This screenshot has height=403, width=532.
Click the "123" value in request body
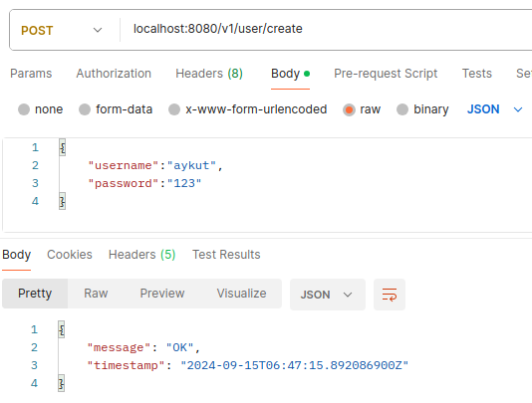[x=184, y=183]
